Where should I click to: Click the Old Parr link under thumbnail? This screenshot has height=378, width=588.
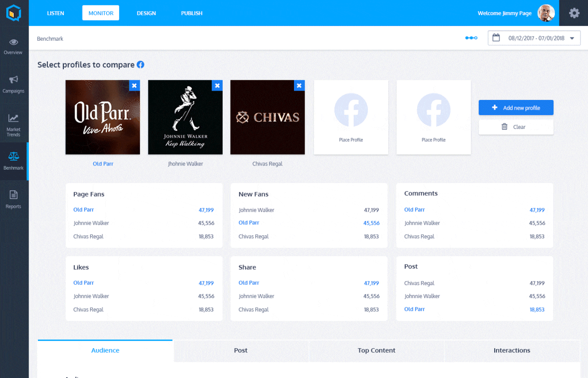(x=103, y=164)
